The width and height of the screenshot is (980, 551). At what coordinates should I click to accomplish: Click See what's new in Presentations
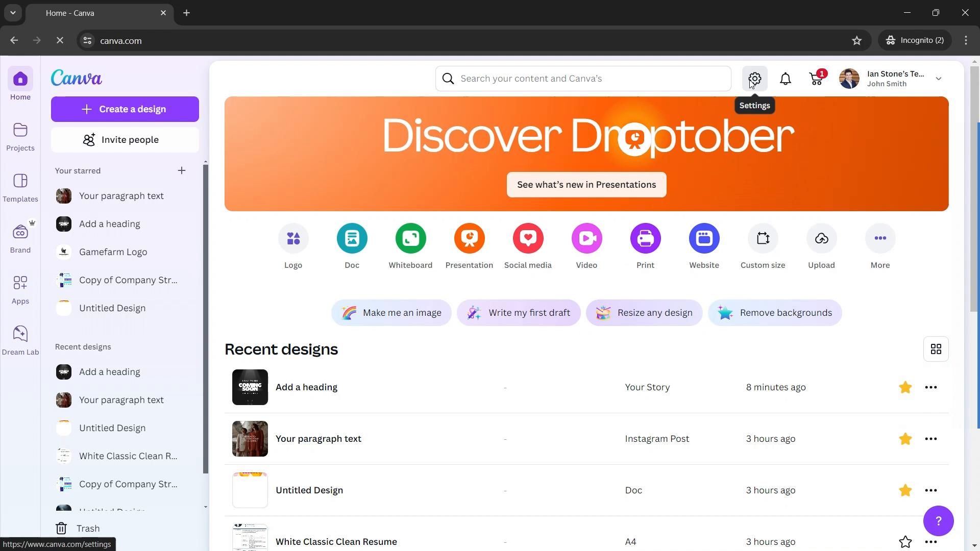[586, 185]
